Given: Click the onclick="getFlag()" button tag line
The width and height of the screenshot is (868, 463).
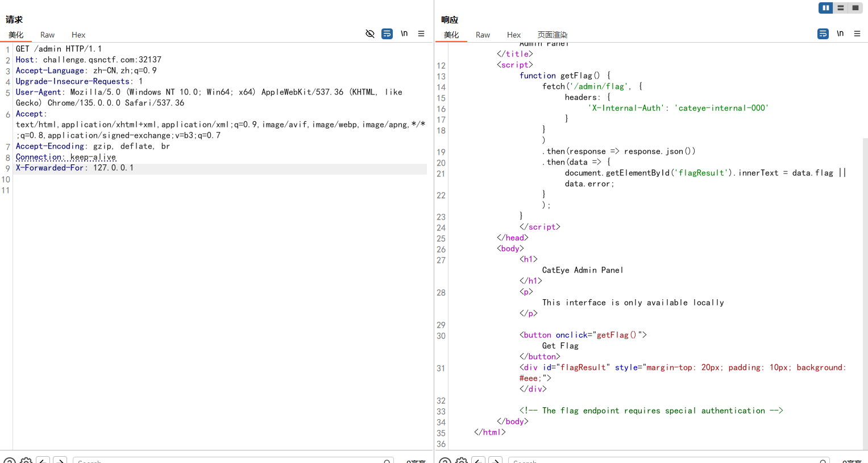Looking at the screenshot, I should (583, 335).
